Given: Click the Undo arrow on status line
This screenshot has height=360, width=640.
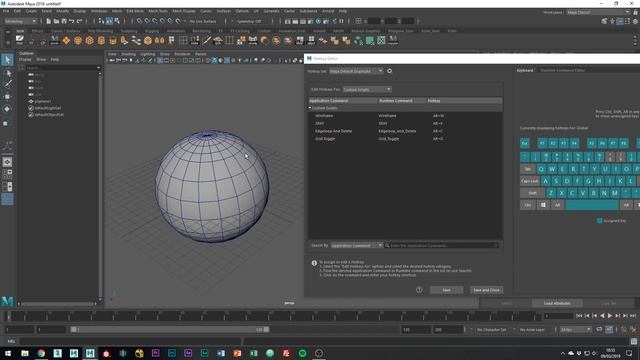Looking at the screenshot, I should (x=72, y=21).
